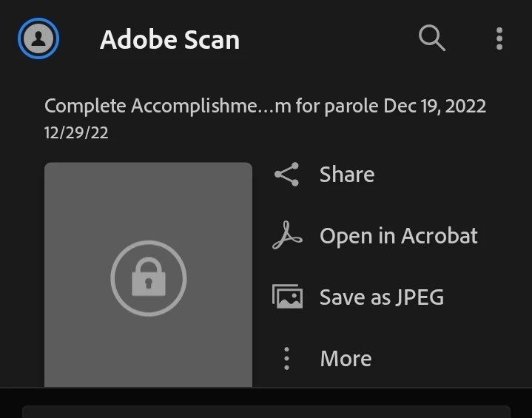532x418 pixels.
Task: Tap the More text label
Action: click(346, 359)
